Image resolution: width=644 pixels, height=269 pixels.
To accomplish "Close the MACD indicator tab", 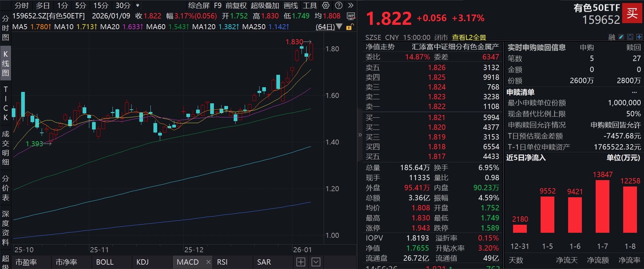I will pos(209,262).
